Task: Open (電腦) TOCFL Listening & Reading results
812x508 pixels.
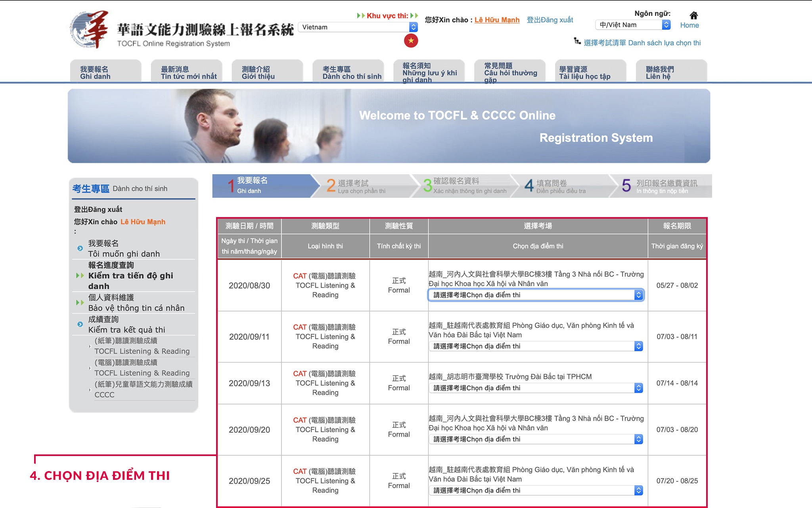Action: (142, 368)
